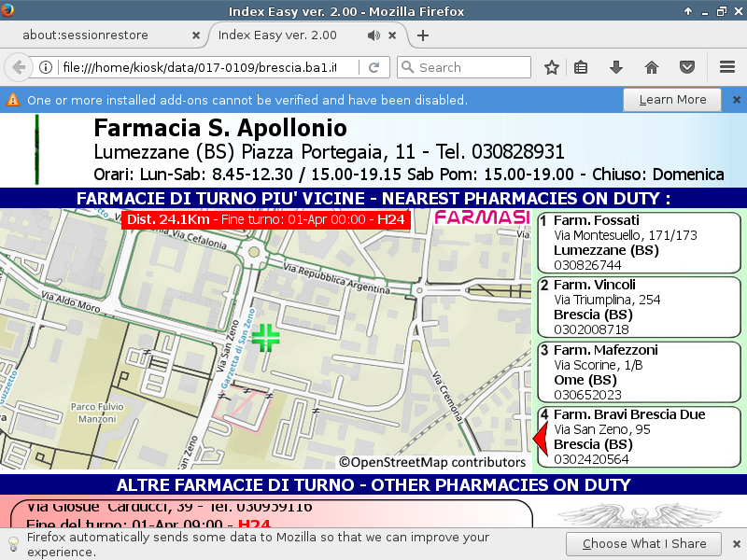Go to the Firefox home page icon

click(652, 67)
